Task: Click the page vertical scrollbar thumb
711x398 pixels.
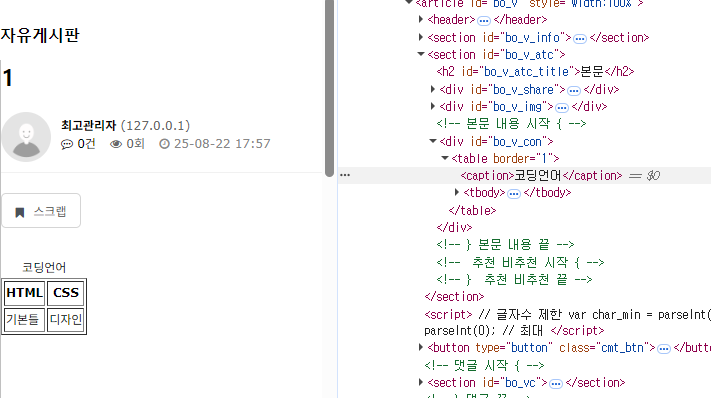Action: point(330,88)
